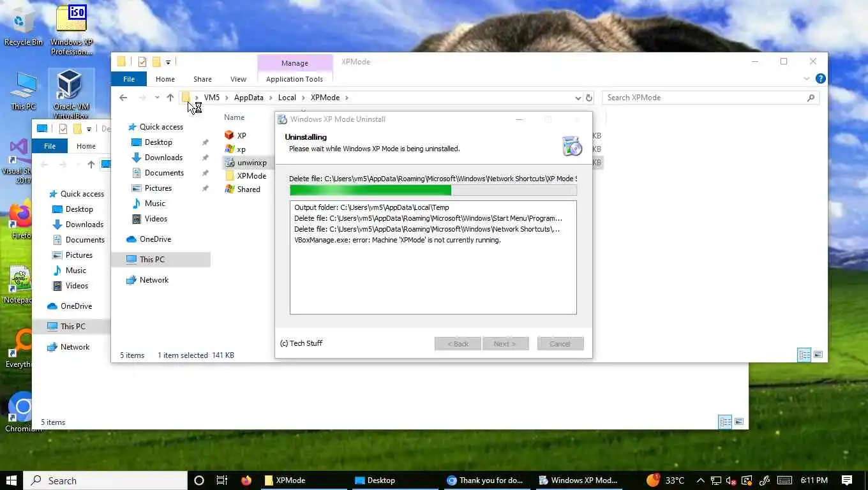Viewport: 868px width, 490px height.
Task: Open Task View on taskbar
Action: pos(221,480)
